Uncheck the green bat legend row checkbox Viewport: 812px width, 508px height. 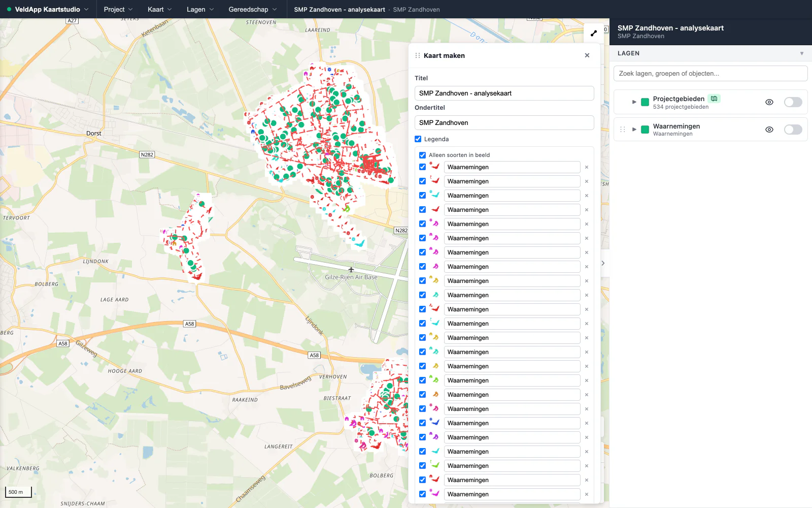pyautogui.click(x=422, y=466)
